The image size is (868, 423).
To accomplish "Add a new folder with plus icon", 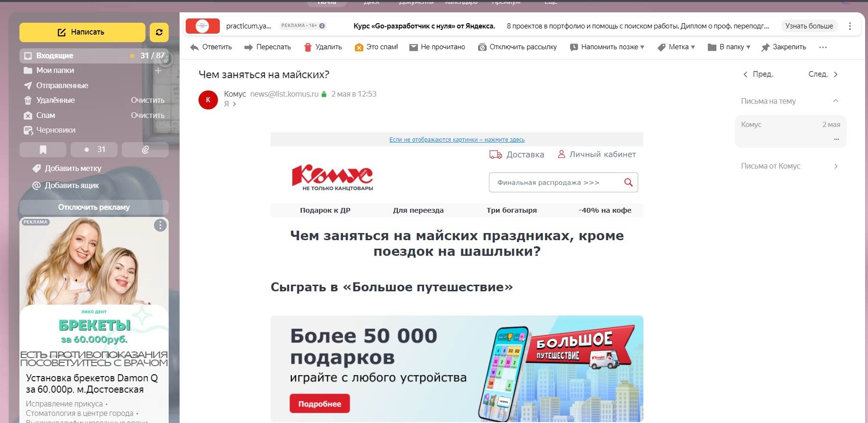I will point(158,71).
